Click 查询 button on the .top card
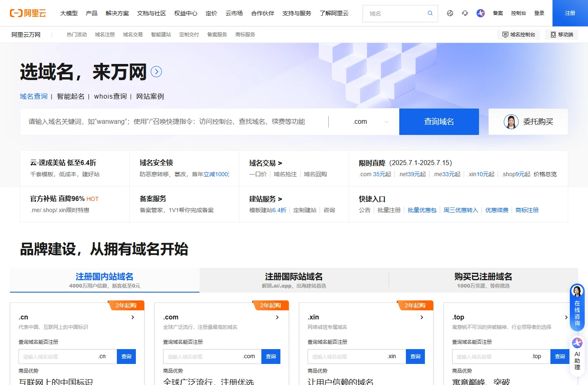 (560, 357)
